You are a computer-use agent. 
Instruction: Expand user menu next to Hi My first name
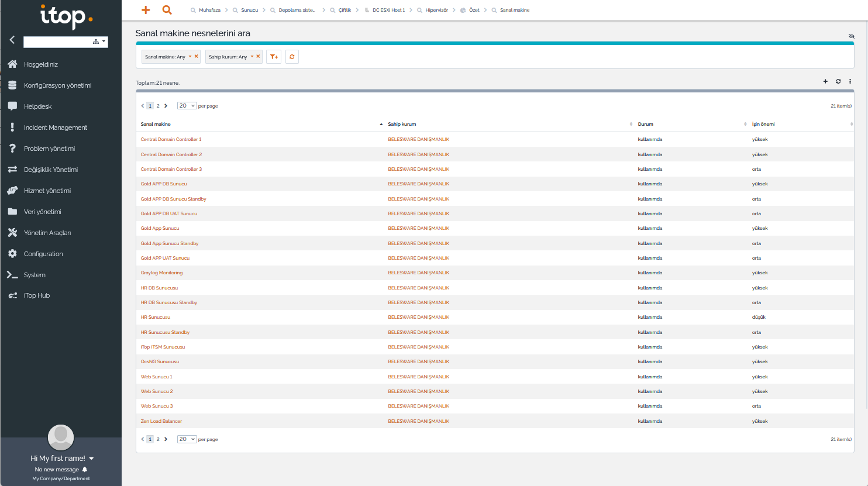click(x=92, y=459)
